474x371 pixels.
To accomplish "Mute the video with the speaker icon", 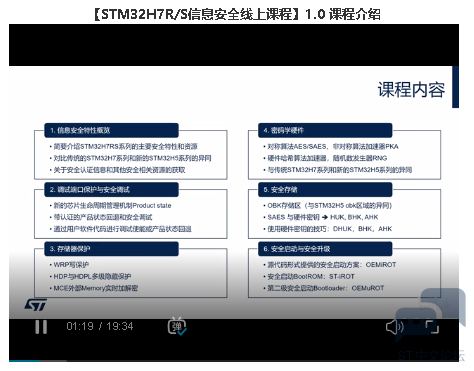I will pos(395,327).
